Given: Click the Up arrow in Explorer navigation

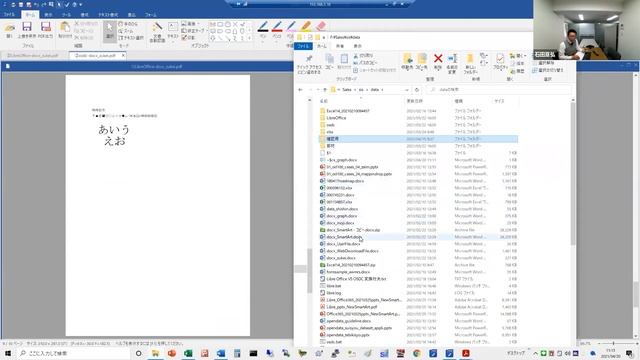Looking at the screenshot, I should [x=325, y=90].
